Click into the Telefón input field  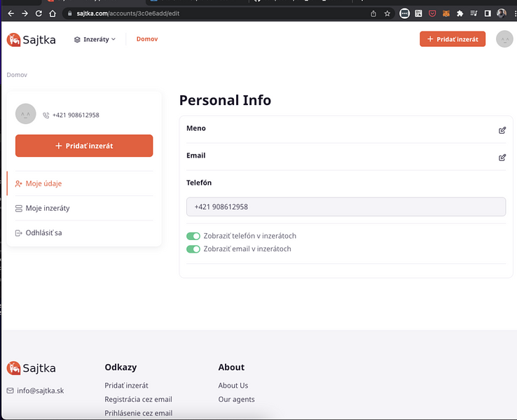tap(345, 207)
